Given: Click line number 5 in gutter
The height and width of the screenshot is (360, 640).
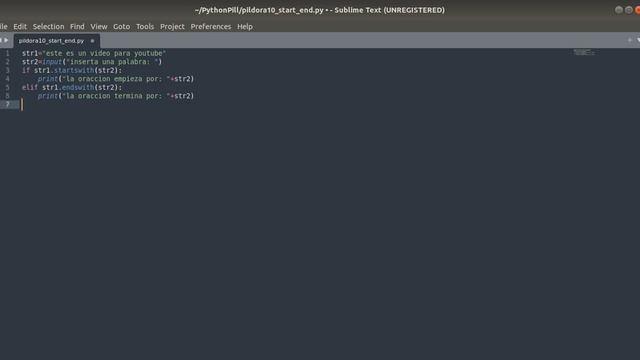Looking at the screenshot, I should [x=7, y=87].
